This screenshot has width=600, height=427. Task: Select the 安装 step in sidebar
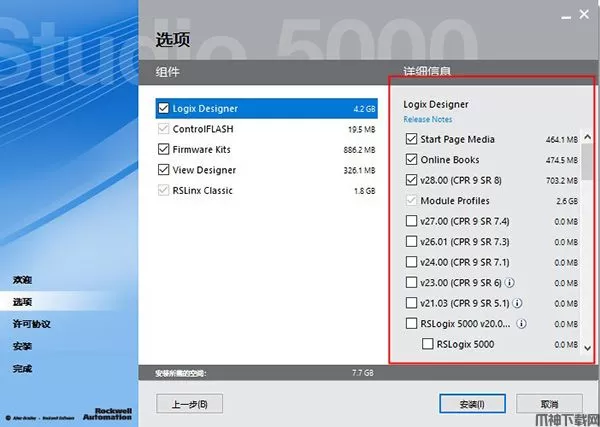22,346
